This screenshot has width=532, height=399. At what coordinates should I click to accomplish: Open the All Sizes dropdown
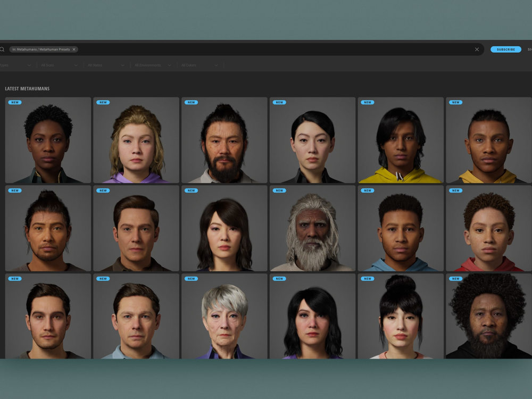pyautogui.click(x=59, y=65)
